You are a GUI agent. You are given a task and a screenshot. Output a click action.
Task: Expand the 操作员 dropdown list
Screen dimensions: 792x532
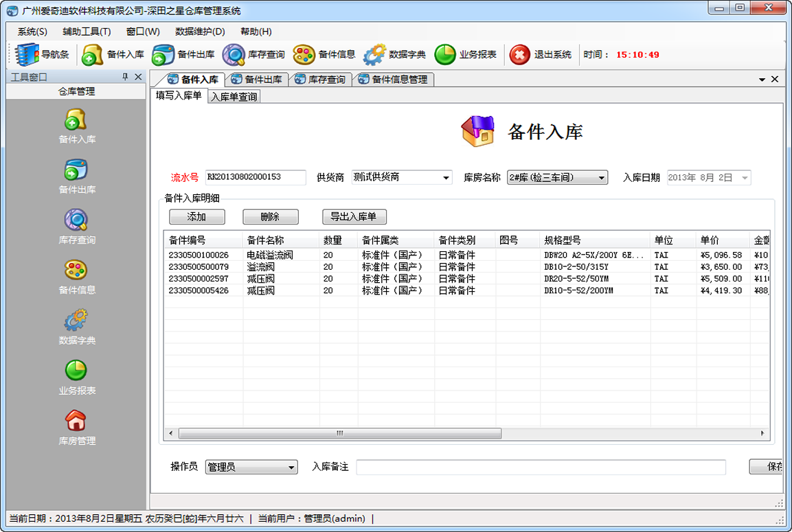[291, 467]
